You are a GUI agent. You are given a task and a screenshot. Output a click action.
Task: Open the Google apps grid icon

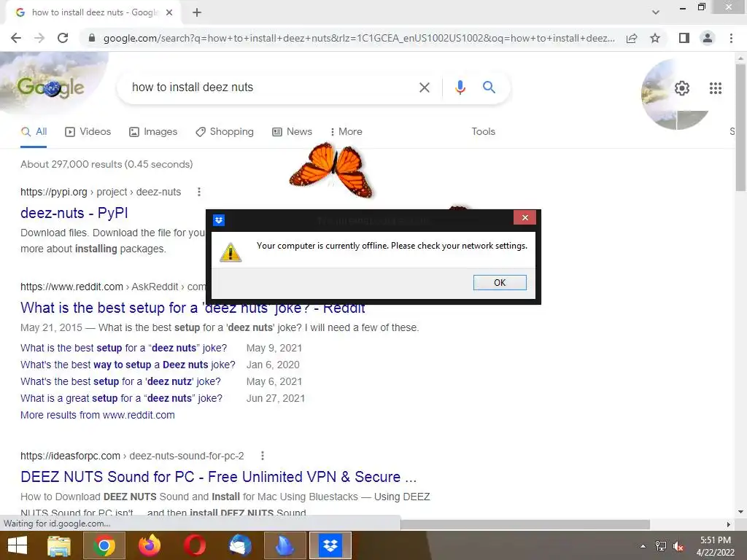click(x=715, y=88)
